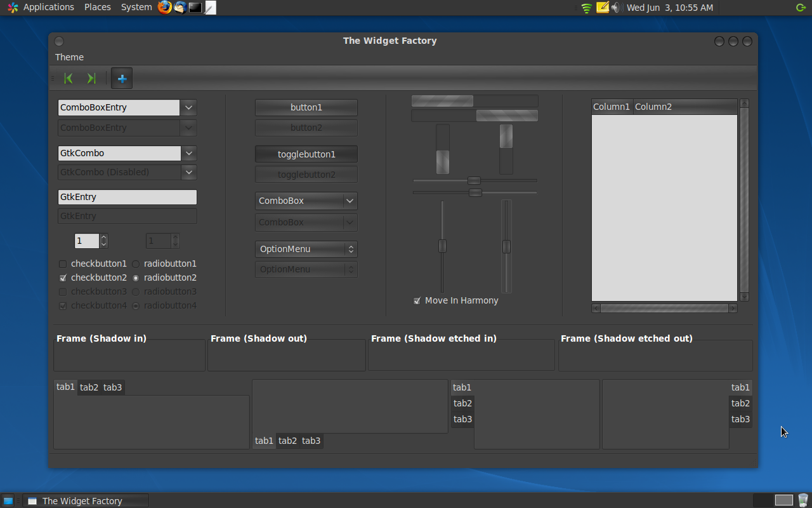Click the top horizontal progress bar

[475, 101]
